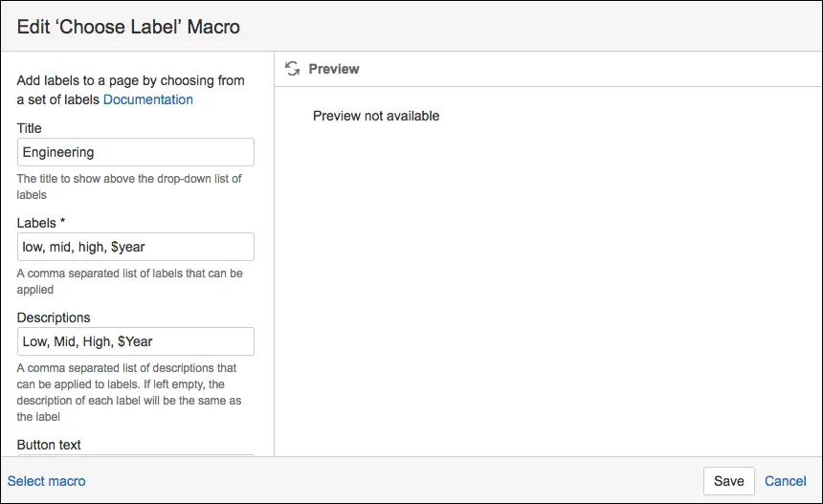
Task: Click the 'Descriptions' field label
Action: pos(54,318)
